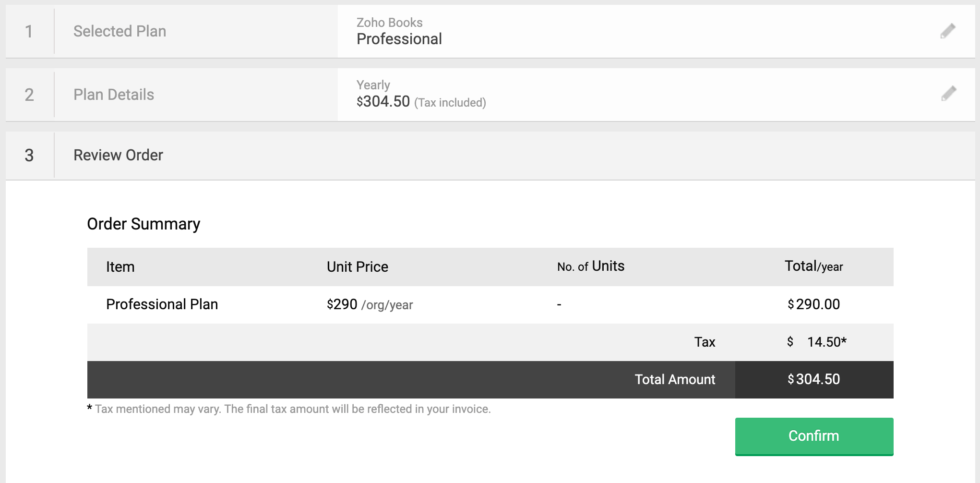Click step number 2
Viewport: 980px width, 483px height.
tap(29, 95)
